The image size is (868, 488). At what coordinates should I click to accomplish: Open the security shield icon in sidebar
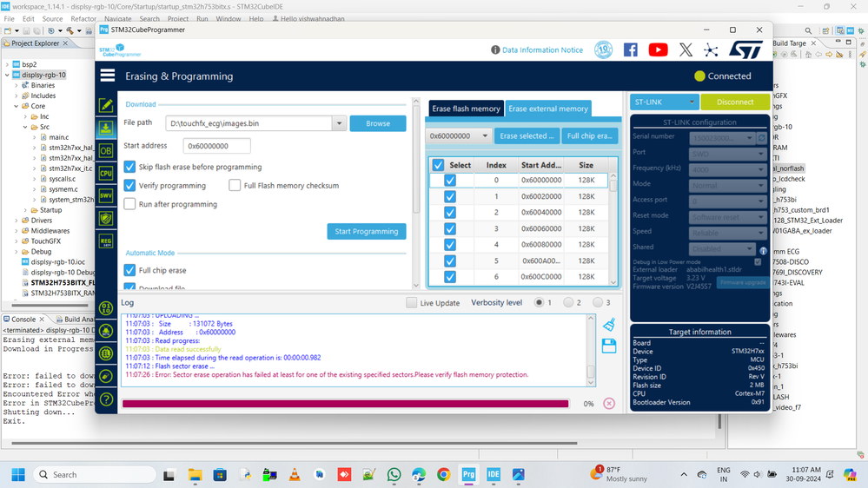pyautogui.click(x=106, y=219)
